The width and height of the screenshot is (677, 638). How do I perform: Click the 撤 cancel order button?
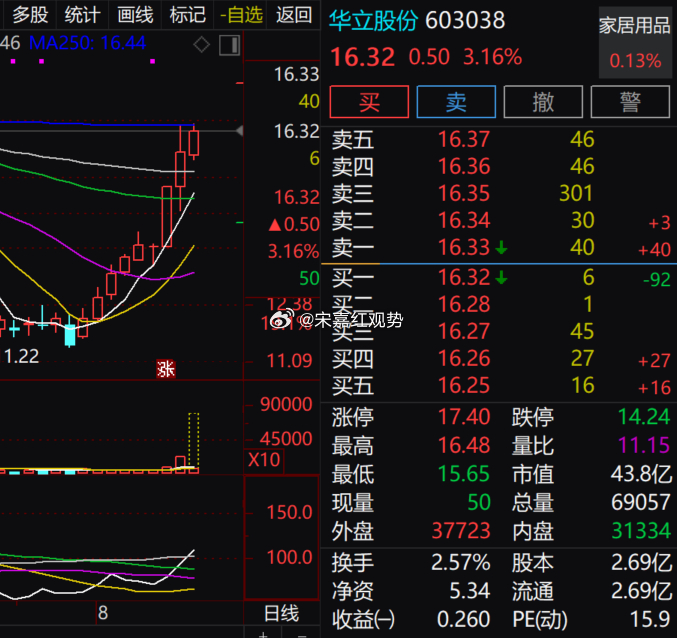(543, 102)
